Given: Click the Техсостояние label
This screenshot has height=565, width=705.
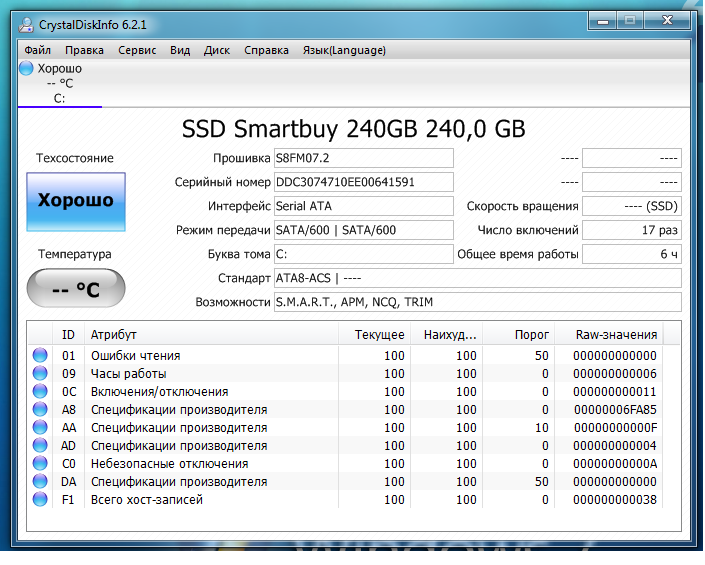Looking at the screenshot, I should [x=75, y=158].
